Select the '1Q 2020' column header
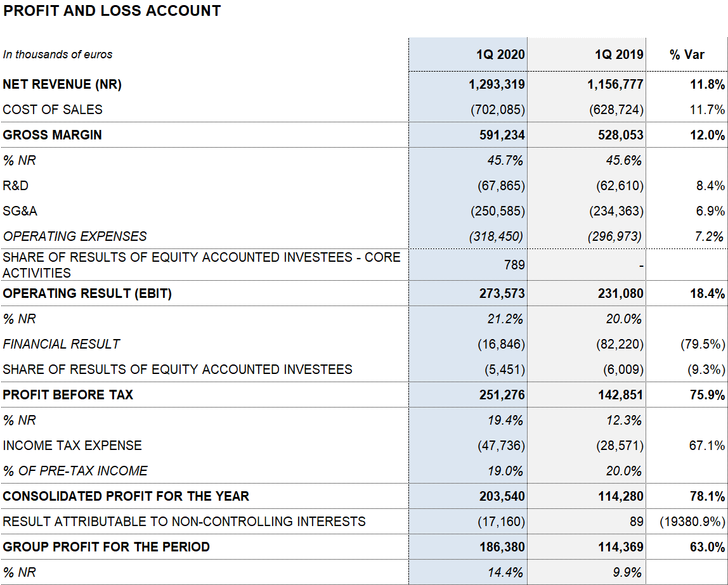This screenshot has width=728, height=585. point(500,55)
